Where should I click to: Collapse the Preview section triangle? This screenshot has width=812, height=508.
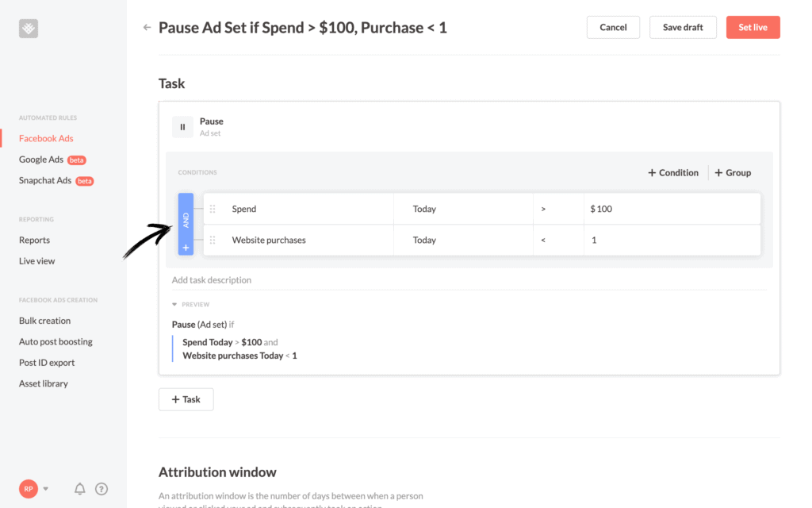pos(174,304)
